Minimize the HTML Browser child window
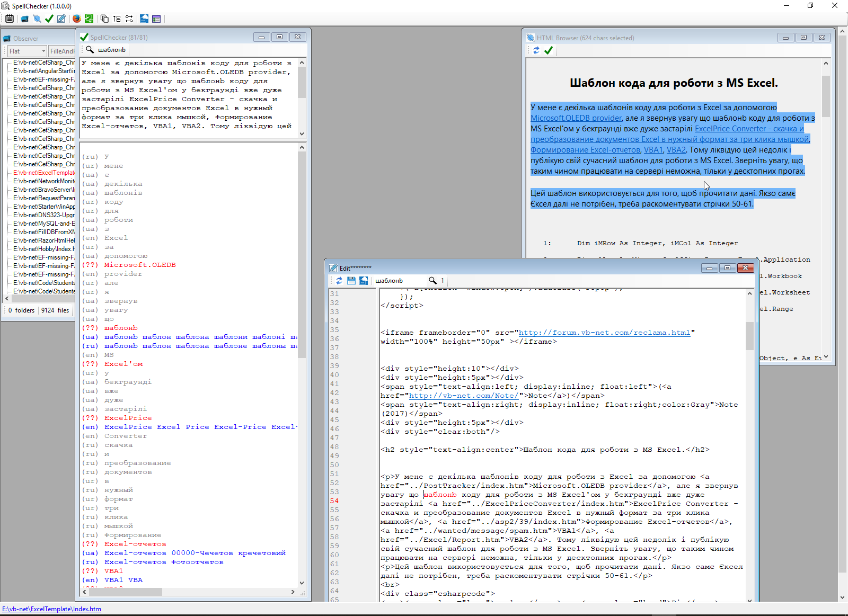This screenshot has height=616, width=848. (x=785, y=38)
